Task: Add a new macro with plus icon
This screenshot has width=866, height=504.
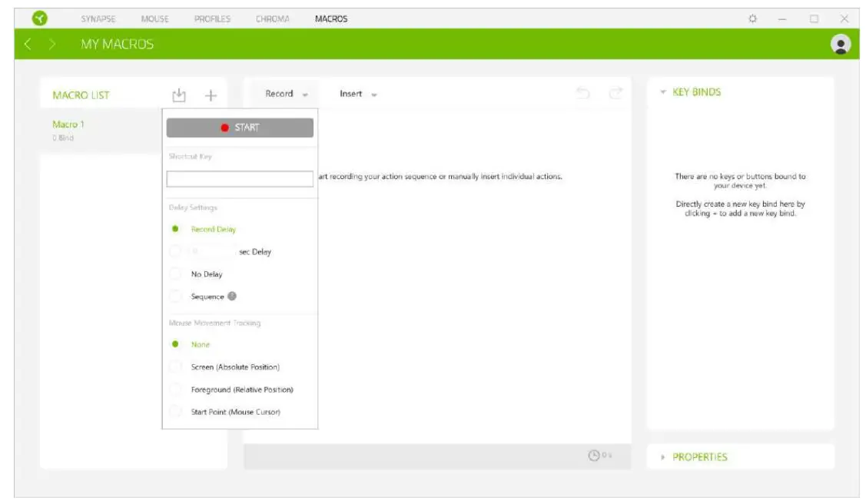Action: pos(211,95)
